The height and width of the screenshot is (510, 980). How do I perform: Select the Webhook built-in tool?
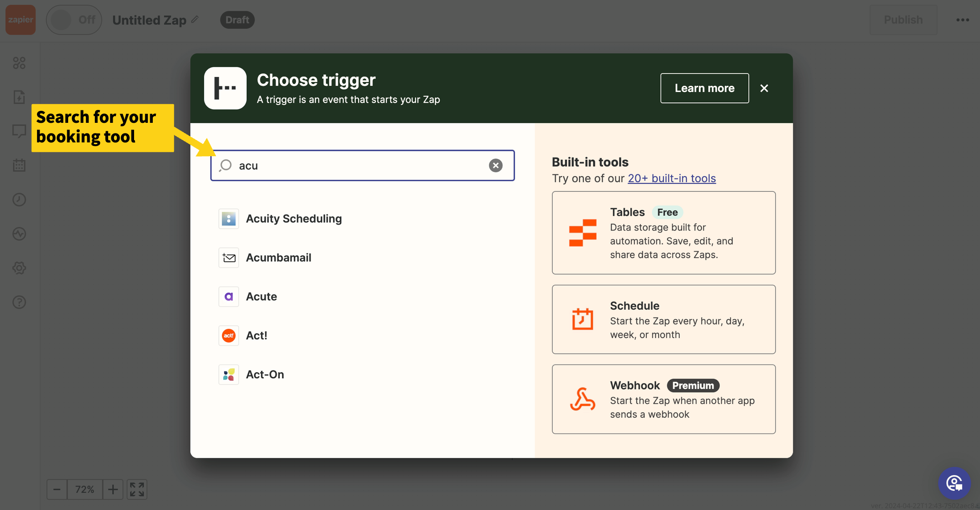pyautogui.click(x=663, y=399)
